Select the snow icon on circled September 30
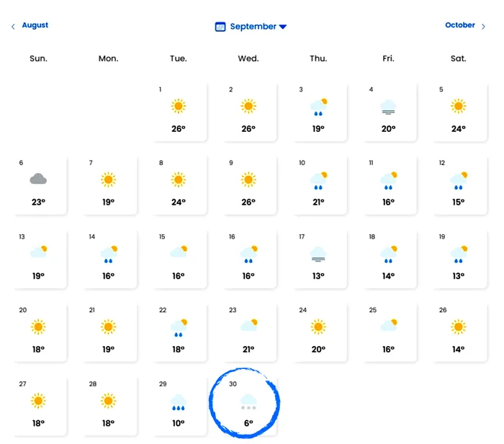This screenshot has width=504, height=444. click(x=248, y=402)
